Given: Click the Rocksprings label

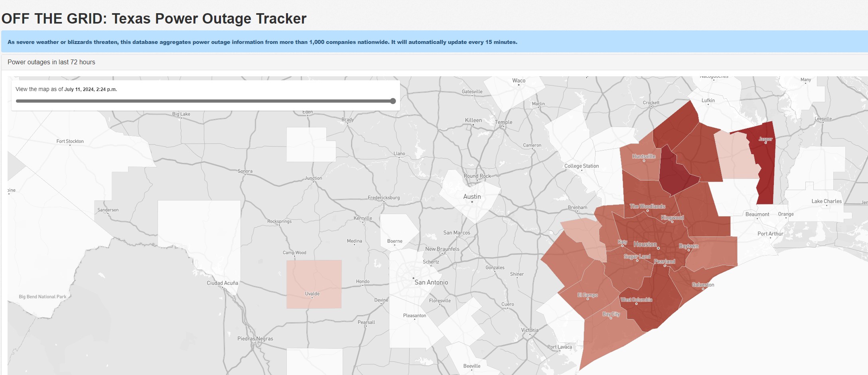Looking at the screenshot, I should click(279, 221).
